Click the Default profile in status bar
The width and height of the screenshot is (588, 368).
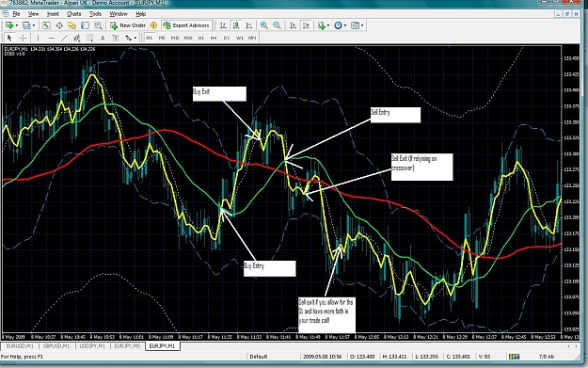(259, 357)
